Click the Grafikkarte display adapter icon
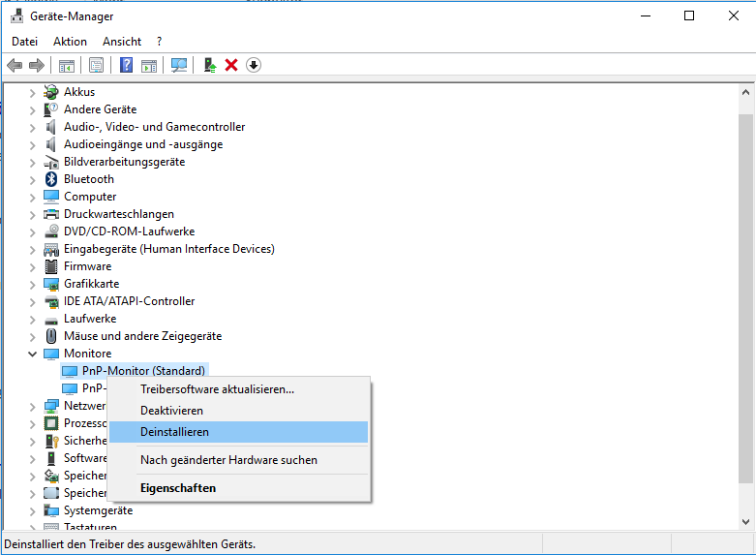The width and height of the screenshot is (756, 555). [51, 284]
